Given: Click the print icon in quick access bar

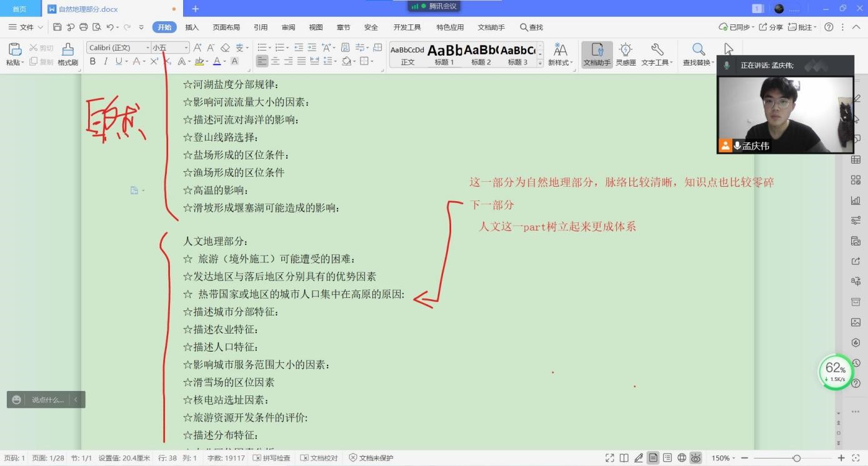Looking at the screenshot, I should tap(84, 27).
